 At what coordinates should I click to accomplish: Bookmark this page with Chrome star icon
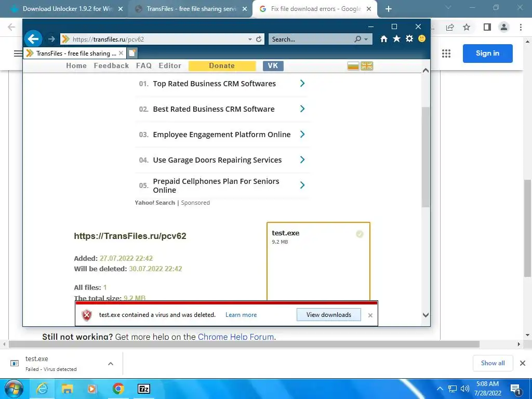pos(467,27)
